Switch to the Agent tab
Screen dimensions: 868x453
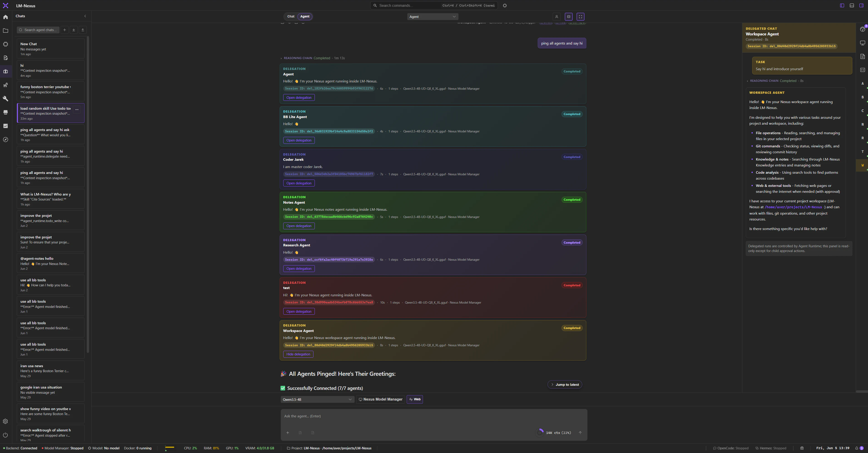tap(305, 17)
